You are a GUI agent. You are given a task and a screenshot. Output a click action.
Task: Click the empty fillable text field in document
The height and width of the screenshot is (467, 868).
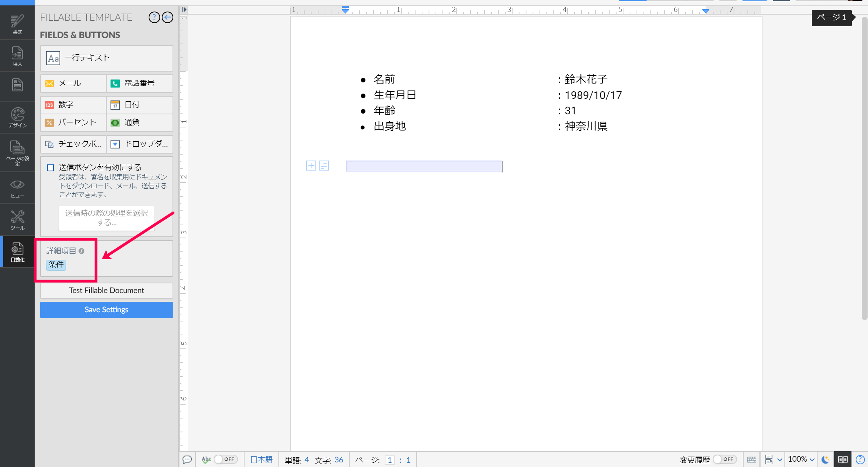[x=424, y=166]
